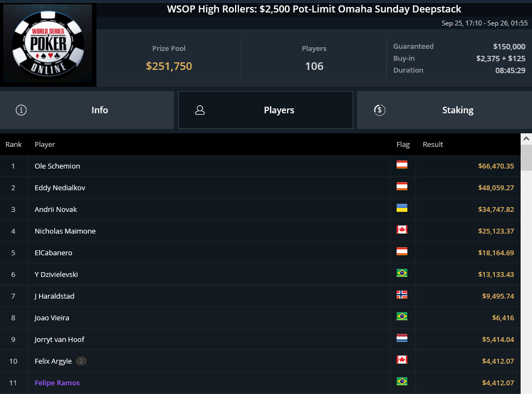Click Brazil flag for Y Dzivielevski

pos(402,273)
